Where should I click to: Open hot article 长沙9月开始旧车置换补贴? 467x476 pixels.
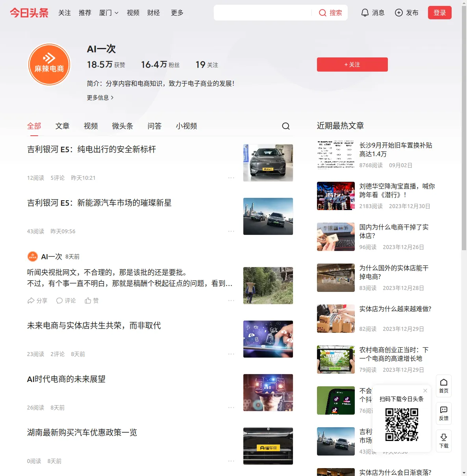tap(396, 149)
